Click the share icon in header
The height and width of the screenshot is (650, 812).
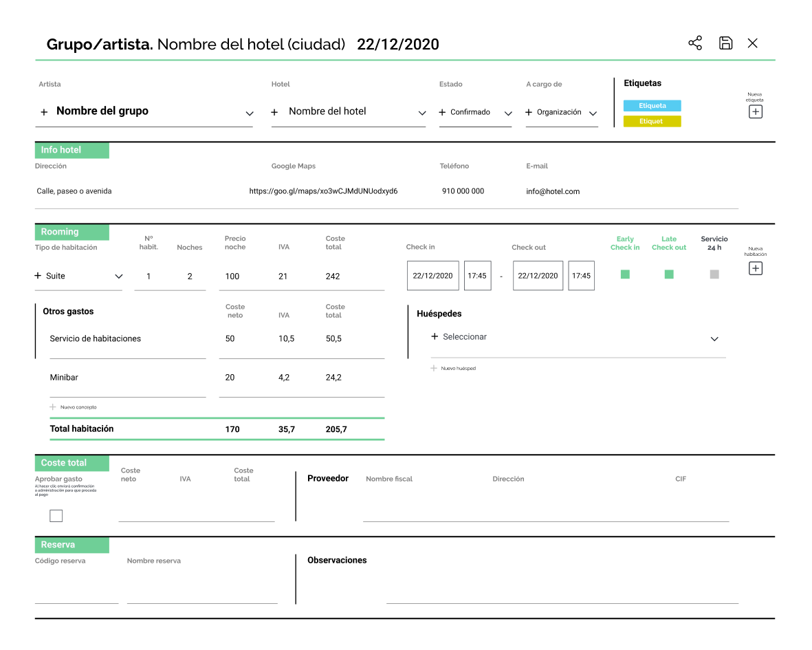[695, 43]
